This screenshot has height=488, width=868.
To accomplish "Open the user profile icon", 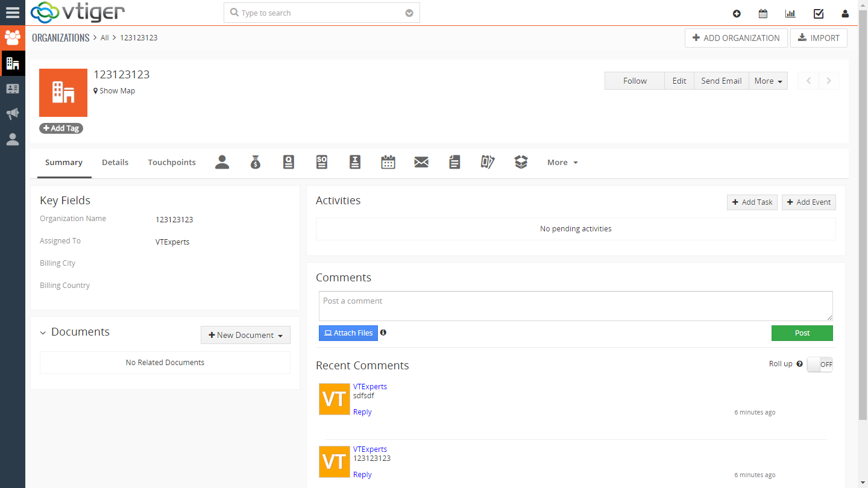I will (x=845, y=13).
